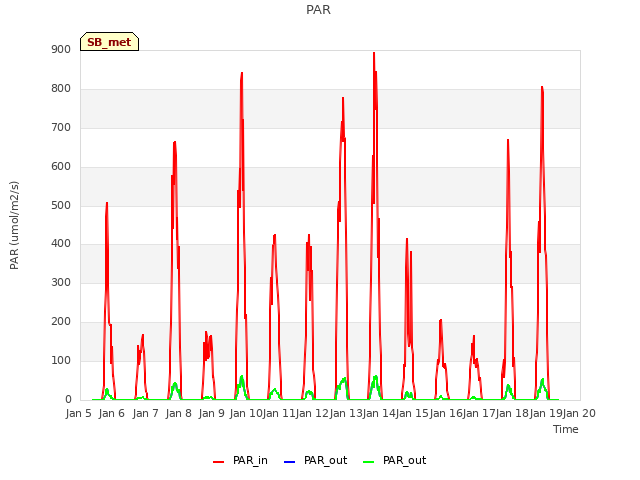This screenshot has height=480, width=640.
Task: Click the Jan 11 x-axis label
Action: tap(279, 413)
